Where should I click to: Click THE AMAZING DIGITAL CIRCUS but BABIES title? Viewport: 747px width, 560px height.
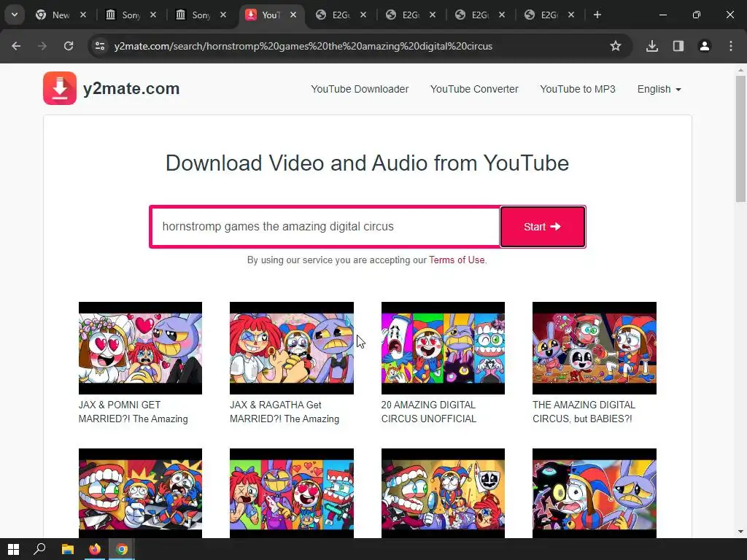coord(584,412)
